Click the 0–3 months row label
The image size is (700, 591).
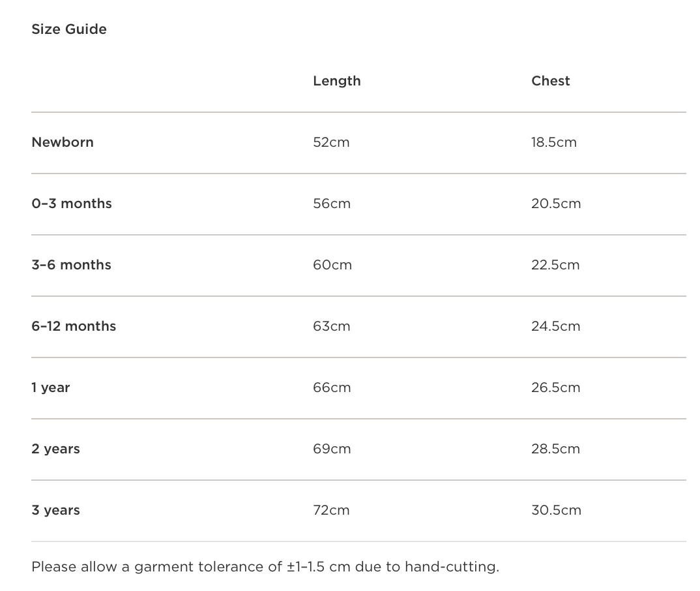[72, 204]
